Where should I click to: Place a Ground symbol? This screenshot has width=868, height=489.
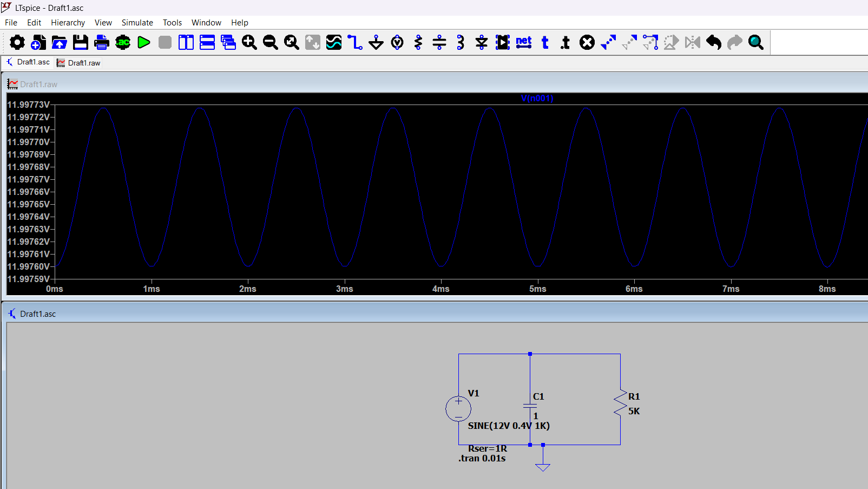pyautogui.click(x=376, y=42)
